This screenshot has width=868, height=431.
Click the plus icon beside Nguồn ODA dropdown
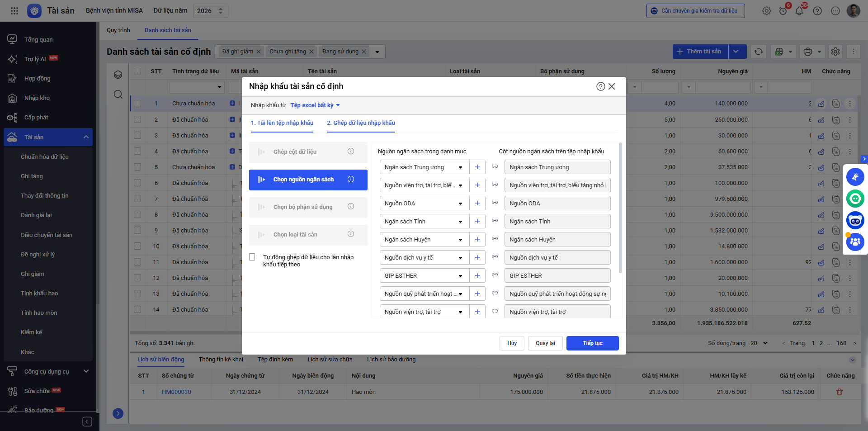click(x=477, y=204)
